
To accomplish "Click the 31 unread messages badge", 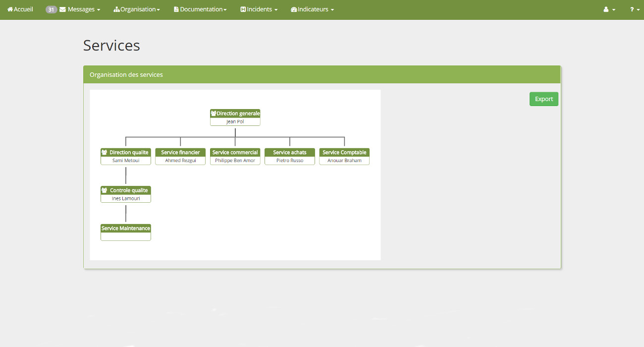I will pyautogui.click(x=52, y=9).
